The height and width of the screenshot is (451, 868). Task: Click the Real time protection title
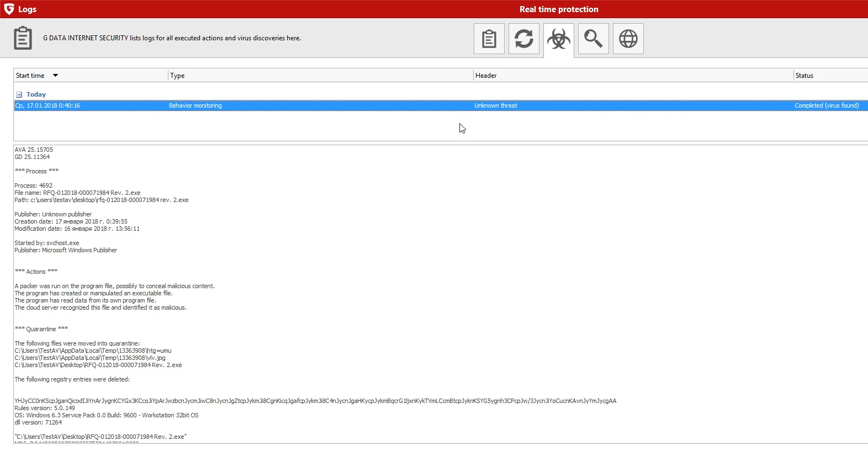(x=559, y=9)
